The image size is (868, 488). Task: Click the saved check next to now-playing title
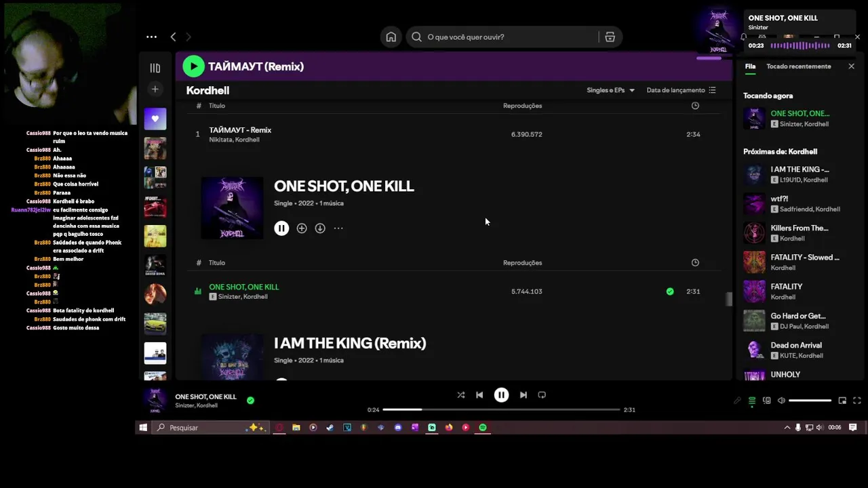[x=250, y=401]
